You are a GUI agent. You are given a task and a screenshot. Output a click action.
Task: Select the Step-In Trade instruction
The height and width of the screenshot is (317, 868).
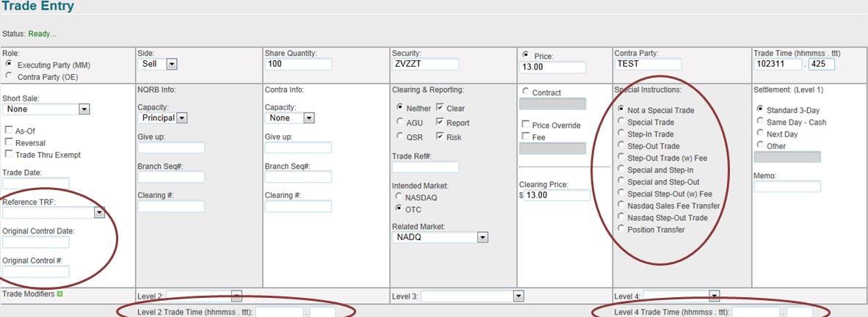coord(621,134)
